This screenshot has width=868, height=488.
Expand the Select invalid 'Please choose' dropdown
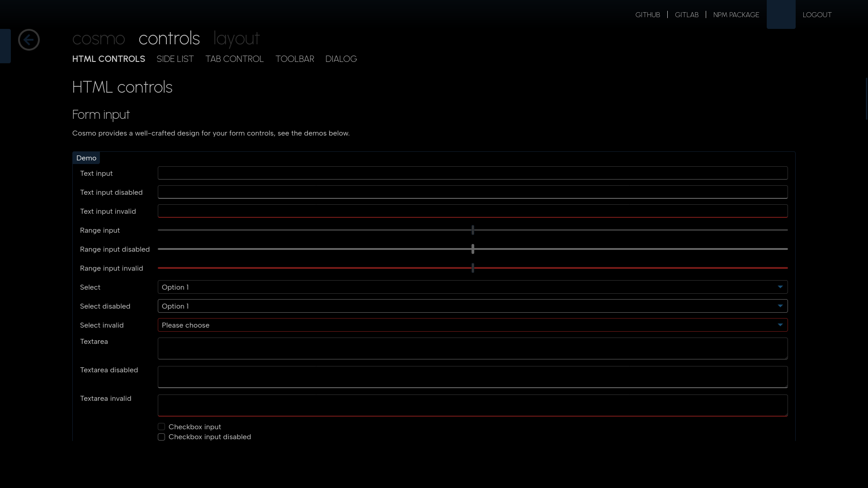tap(472, 325)
